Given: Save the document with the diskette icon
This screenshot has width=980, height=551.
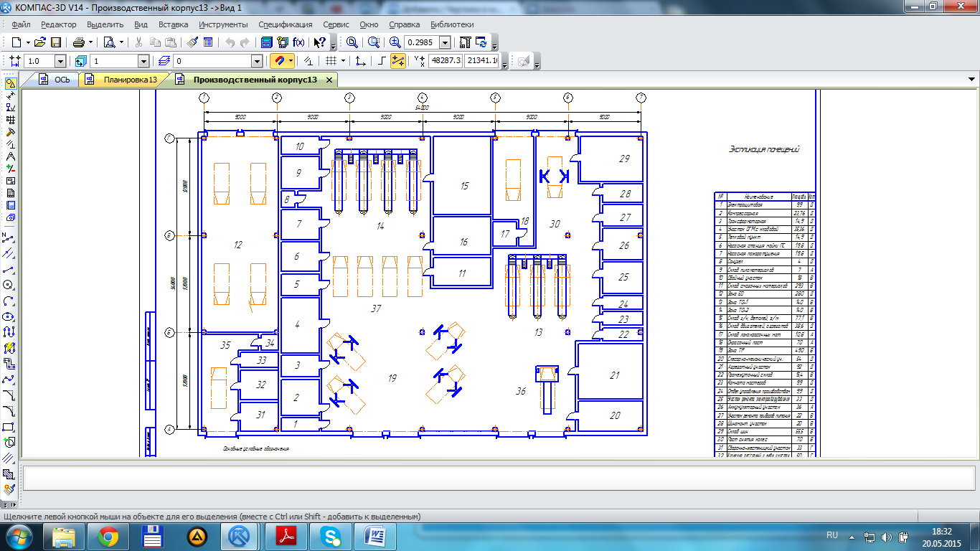Looking at the screenshot, I should (55, 42).
